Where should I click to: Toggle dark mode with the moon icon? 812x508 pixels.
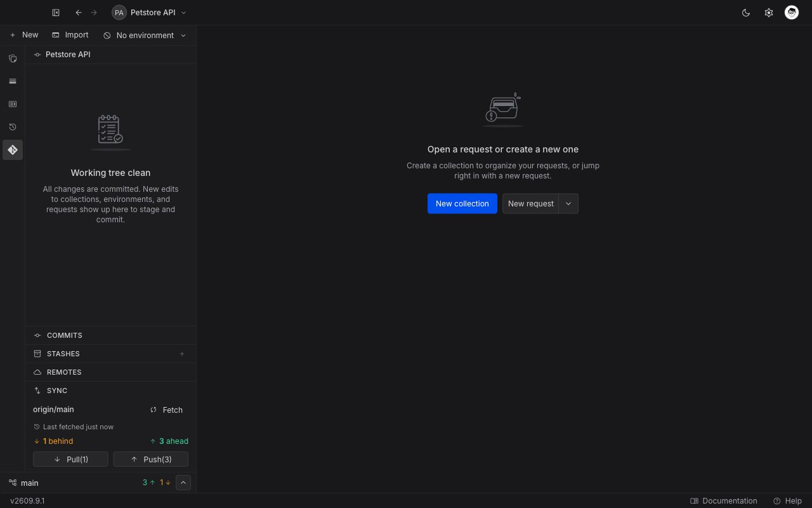(746, 13)
